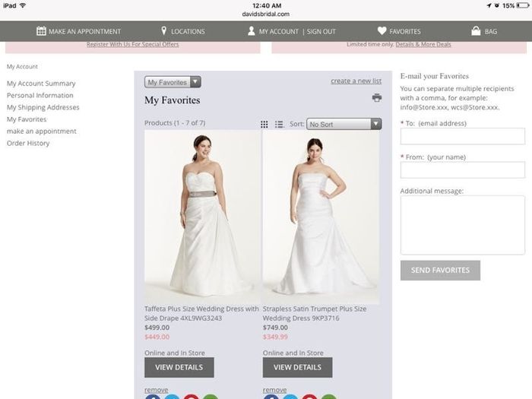Focus the From your name field
532x399 pixels.
coord(462,170)
